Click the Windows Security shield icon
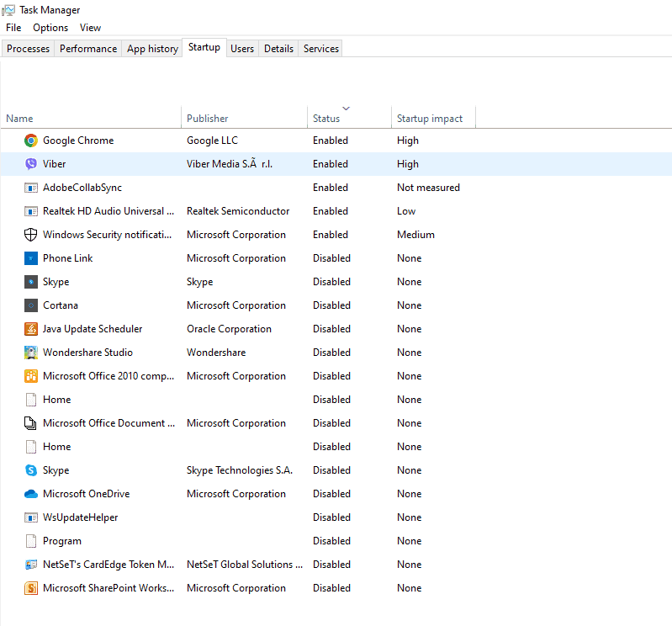672x626 pixels. 31,235
